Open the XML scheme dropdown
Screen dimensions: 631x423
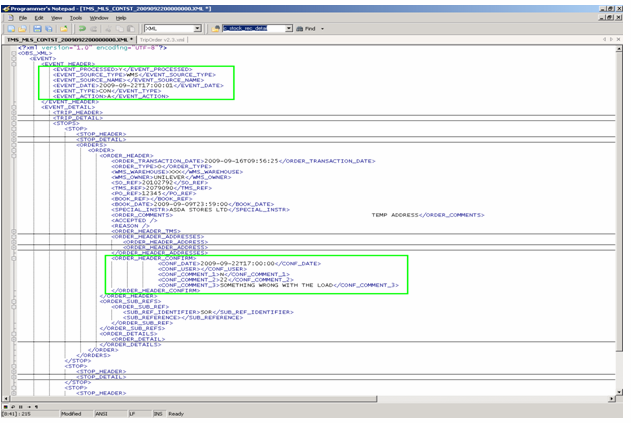click(198, 29)
